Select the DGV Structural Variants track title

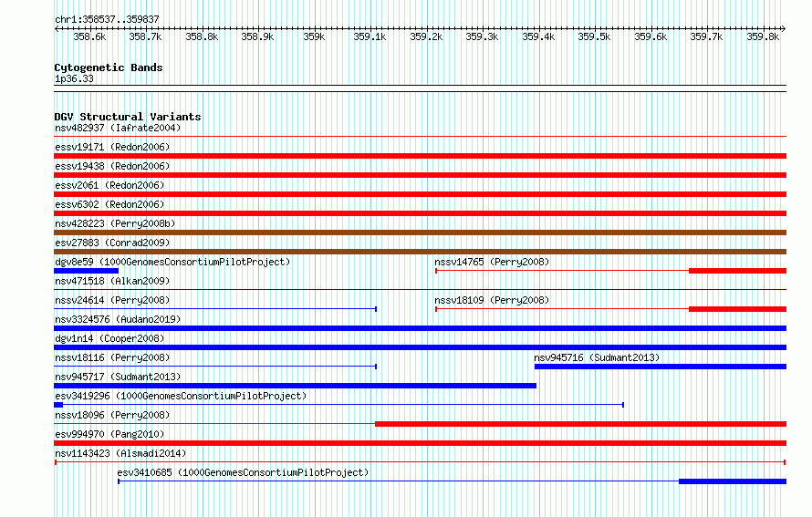tap(128, 117)
